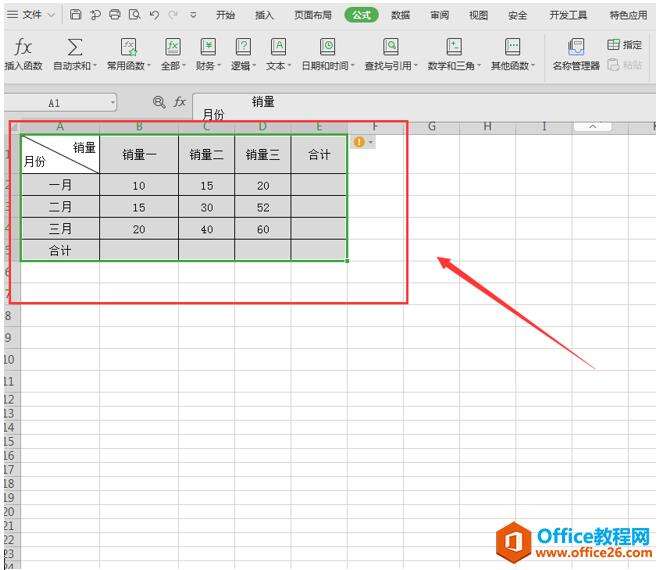Image resolution: width=659 pixels, height=570 pixels.
Task: Click the Redo arrow icon
Action: pos(173,15)
